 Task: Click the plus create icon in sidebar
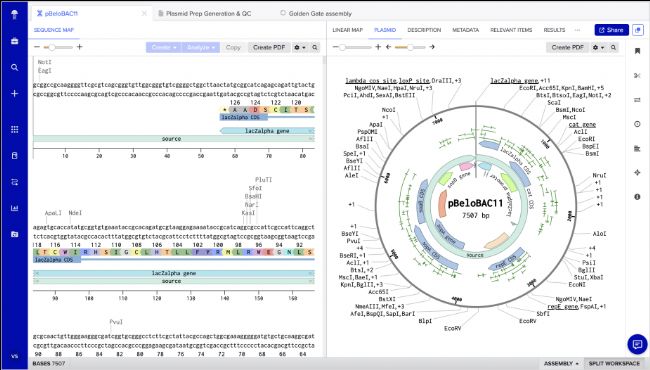(15, 94)
